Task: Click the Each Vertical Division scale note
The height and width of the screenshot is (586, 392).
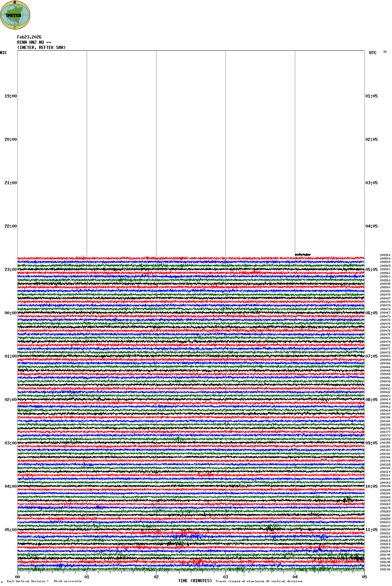Action: pos(44,581)
